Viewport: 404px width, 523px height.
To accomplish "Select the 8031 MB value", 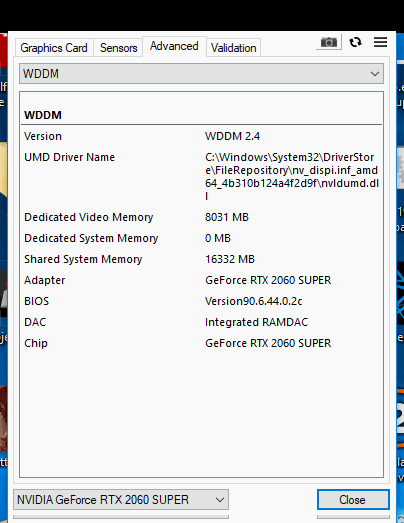I will [227, 217].
